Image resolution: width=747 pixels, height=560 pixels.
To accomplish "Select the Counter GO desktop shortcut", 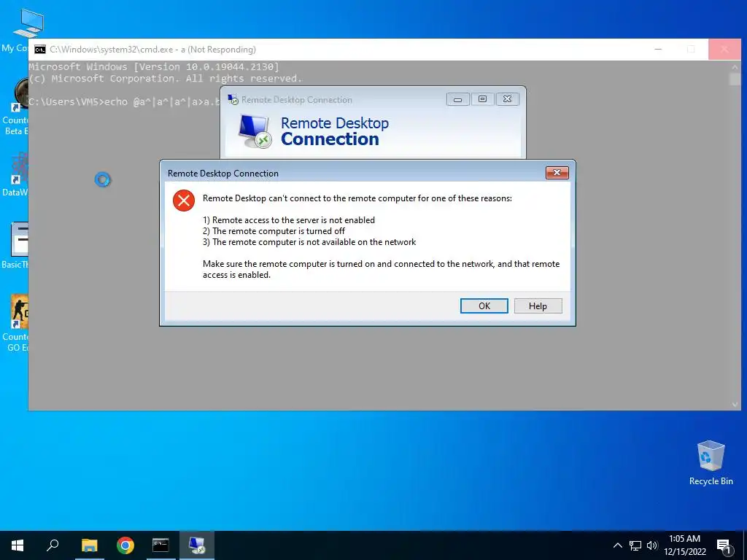I will tap(15, 323).
